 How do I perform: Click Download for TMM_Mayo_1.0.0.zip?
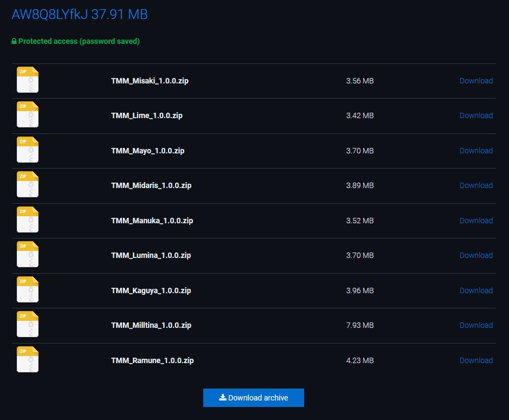476,151
